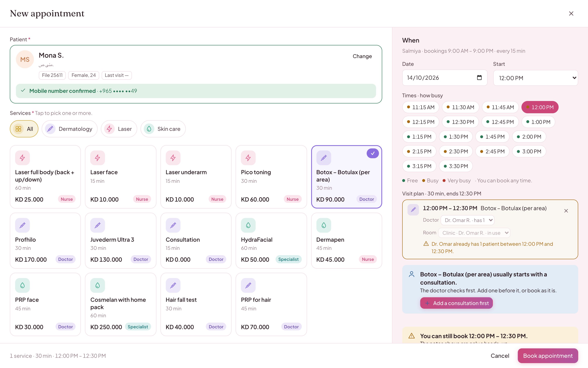The image size is (588, 368).
Task: Filter services by Laser
Action: pos(119,129)
